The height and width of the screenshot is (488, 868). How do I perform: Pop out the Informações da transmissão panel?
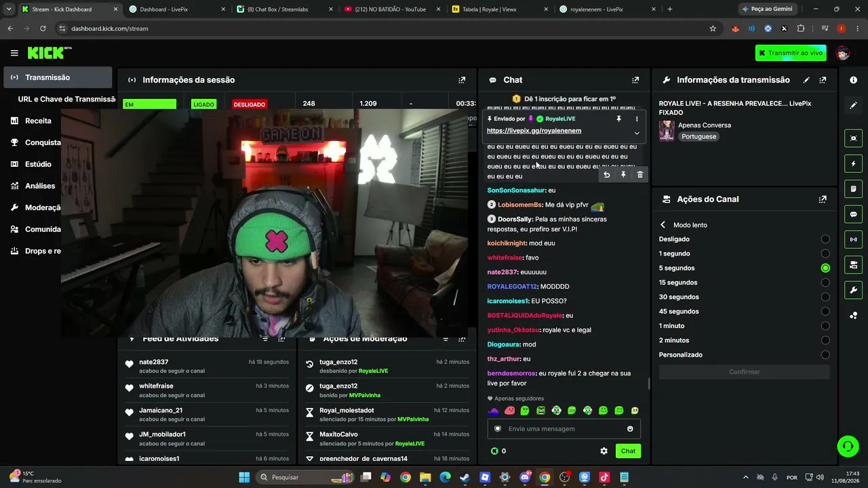coord(823,80)
